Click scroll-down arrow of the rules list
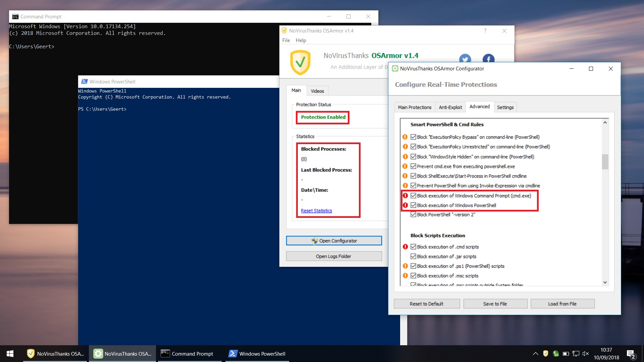Viewport: 644px width, 362px height. click(605, 283)
